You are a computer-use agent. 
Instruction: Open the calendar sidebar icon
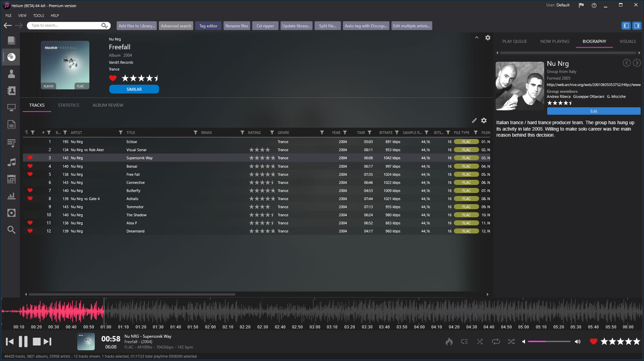[11, 179]
